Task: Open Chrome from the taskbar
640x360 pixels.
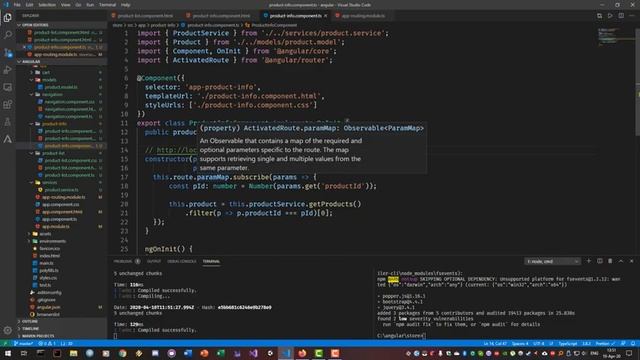Action: 122,353
